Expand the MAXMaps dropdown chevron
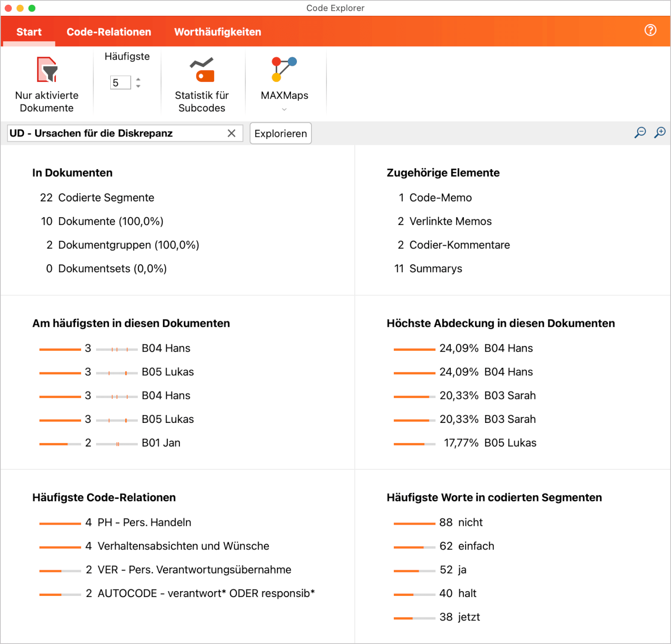 [x=284, y=109]
